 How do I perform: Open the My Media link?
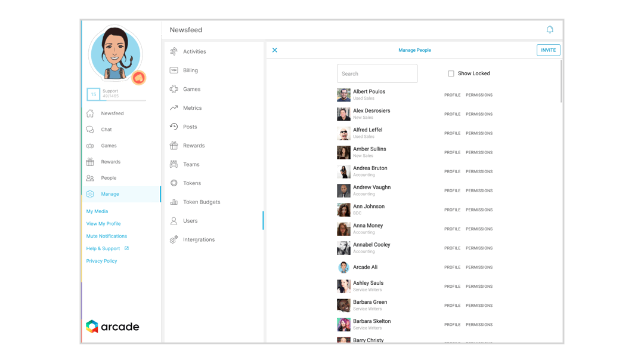(x=97, y=211)
